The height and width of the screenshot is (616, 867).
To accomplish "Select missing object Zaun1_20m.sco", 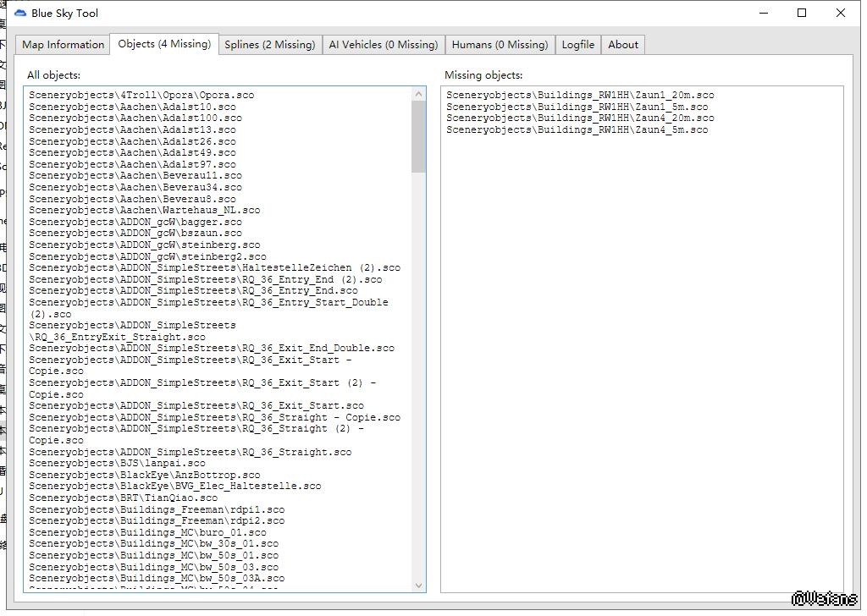I will 580,96.
